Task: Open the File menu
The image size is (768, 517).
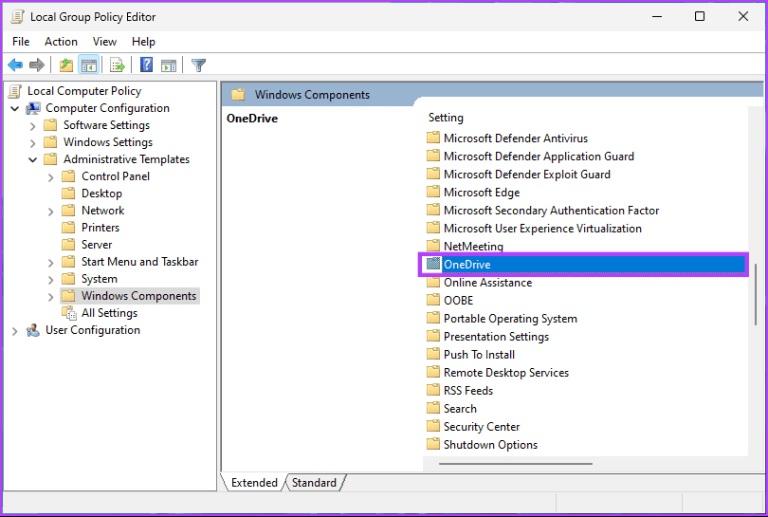Action: (21, 42)
